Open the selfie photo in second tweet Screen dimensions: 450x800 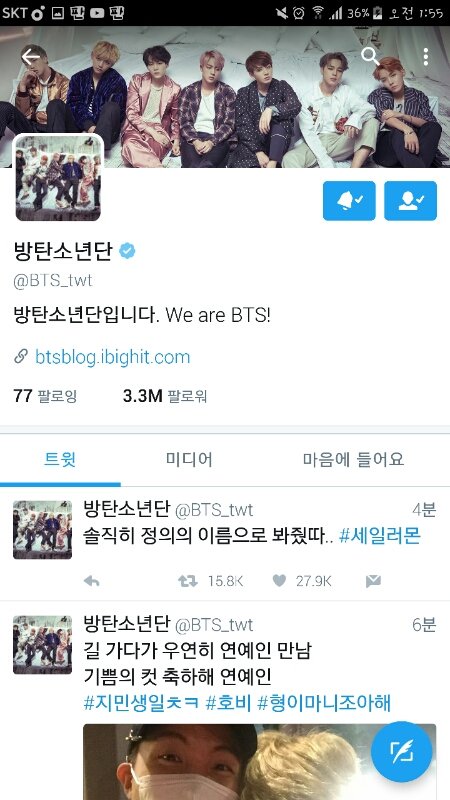[259, 762]
